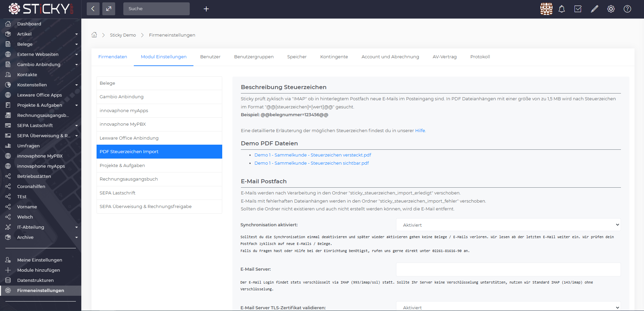Screen dimensions: 644x311
Task: Open the user avatar menu
Action: point(546,9)
